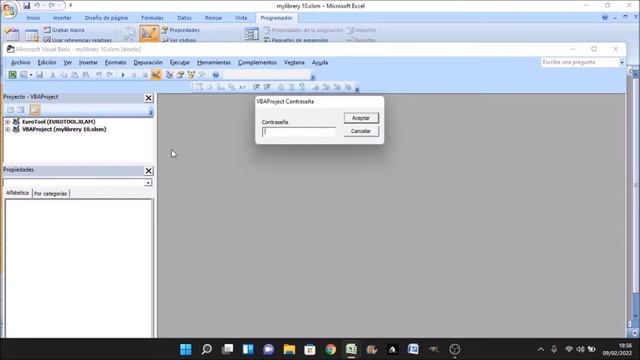Open the Properties object dropdown

click(148, 183)
